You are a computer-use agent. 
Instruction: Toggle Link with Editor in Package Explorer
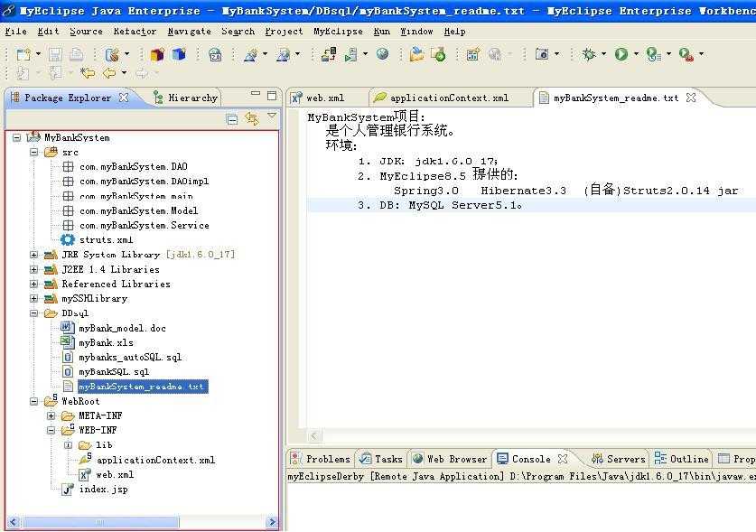[x=252, y=118]
